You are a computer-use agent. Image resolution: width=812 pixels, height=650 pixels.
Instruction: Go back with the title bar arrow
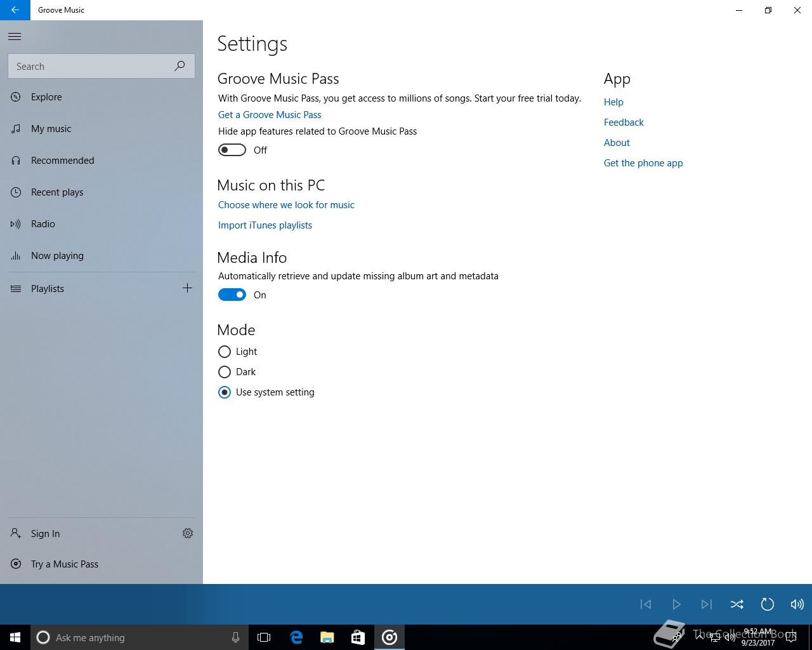[15, 10]
